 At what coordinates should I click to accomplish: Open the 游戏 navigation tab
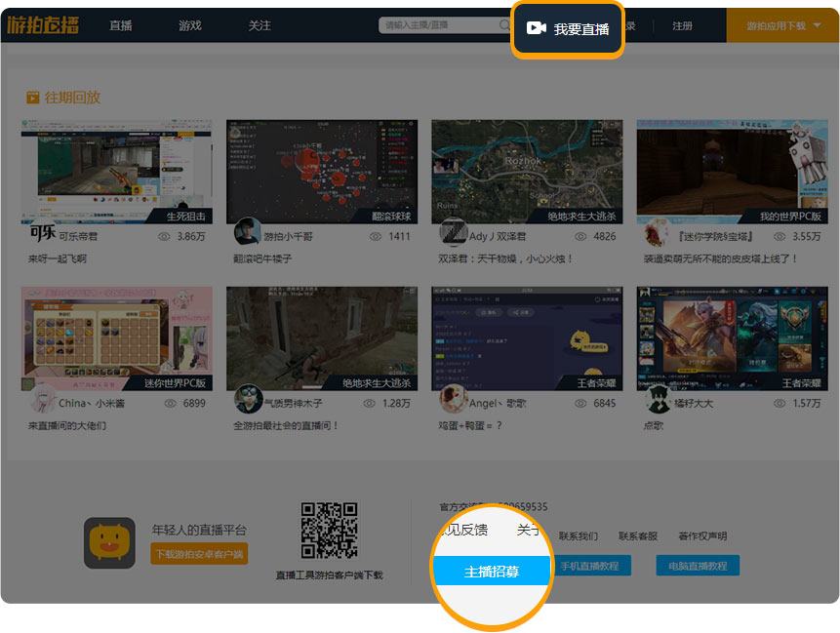[190, 26]
